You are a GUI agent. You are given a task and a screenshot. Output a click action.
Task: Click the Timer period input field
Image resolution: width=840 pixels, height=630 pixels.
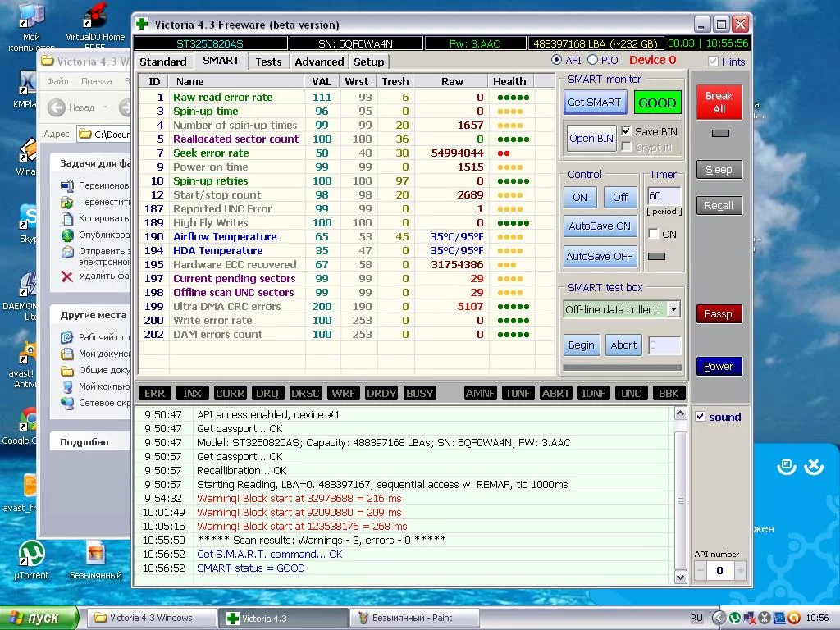(664, 195)
